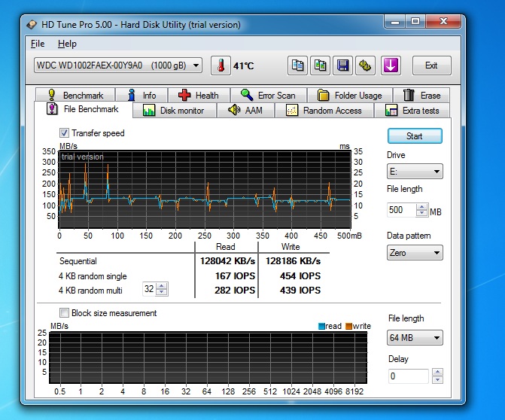Open the Data pattern Zero dropdown
Screen dimensions: 505x420
(x=415, y=253)
